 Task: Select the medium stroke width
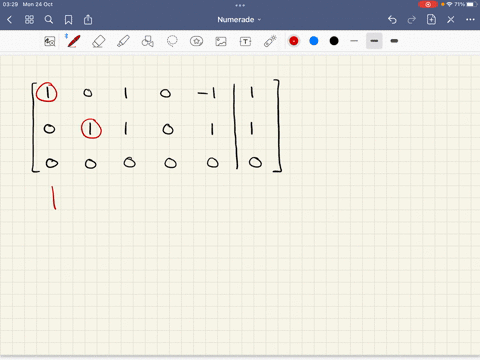click(x=374, y=41)
